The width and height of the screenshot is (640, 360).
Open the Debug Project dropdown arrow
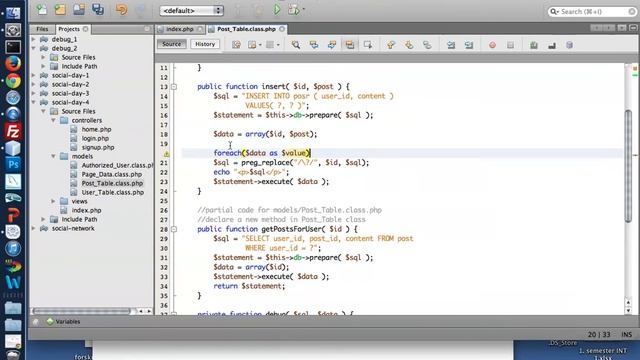pos(303,10)
